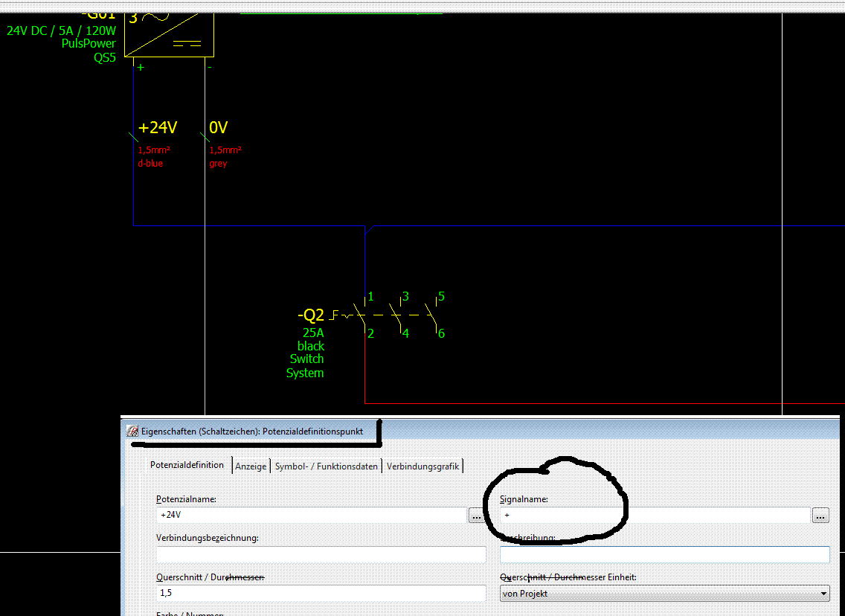Click terminal number 4 of -Q2
The height and width of the screenshot is (616, 845).
coord(406,333)
